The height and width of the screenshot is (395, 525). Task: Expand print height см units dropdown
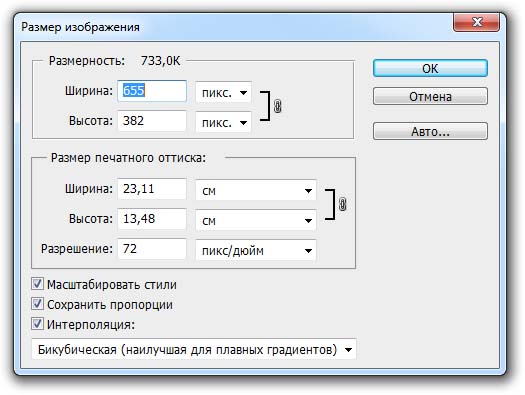tap(256, 220)
